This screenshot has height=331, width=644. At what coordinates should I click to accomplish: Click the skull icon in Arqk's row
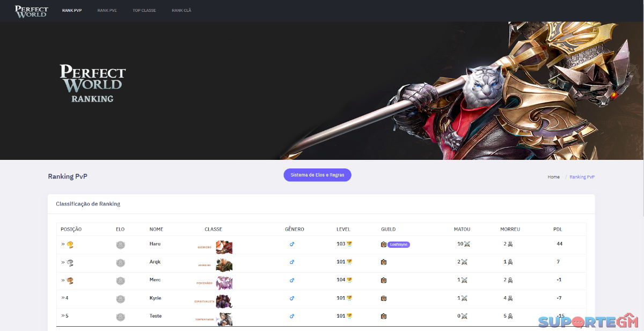(510, 262)
